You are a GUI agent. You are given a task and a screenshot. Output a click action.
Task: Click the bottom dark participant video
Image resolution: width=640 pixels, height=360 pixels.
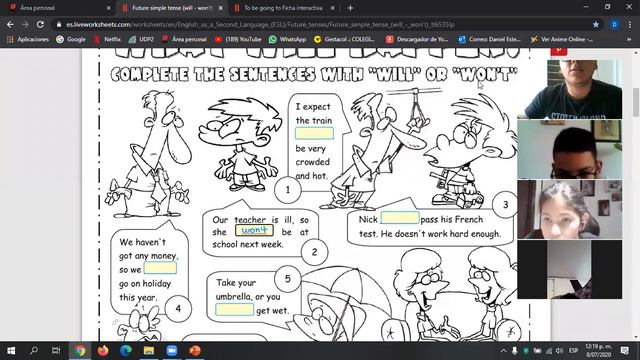(x=570, y=269)
